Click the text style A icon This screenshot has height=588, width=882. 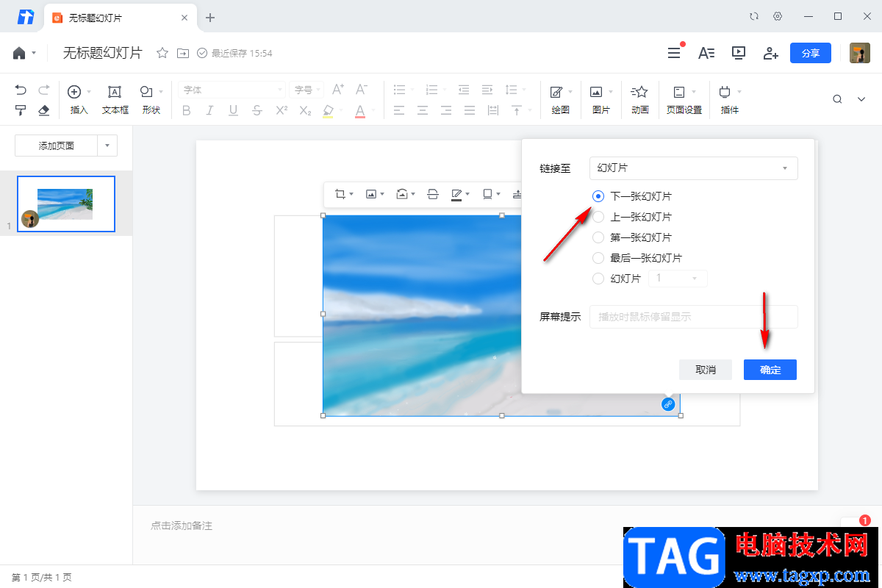pos(706,53)
